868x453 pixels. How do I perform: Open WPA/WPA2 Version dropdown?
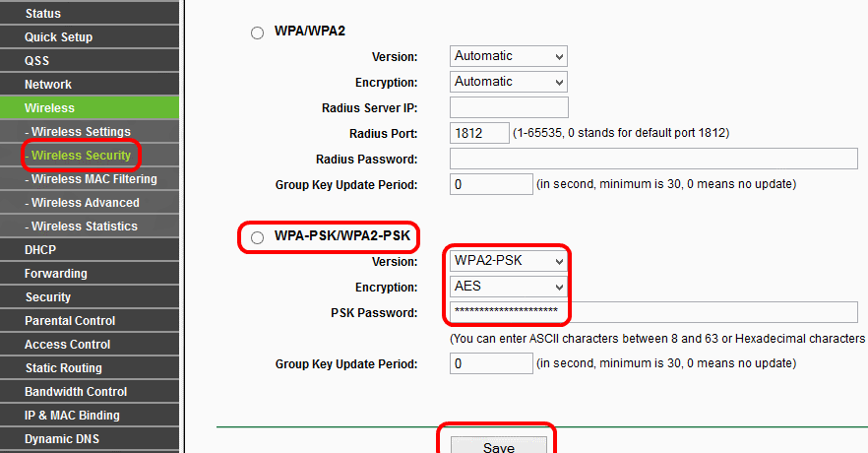click(x=509, y=56)
